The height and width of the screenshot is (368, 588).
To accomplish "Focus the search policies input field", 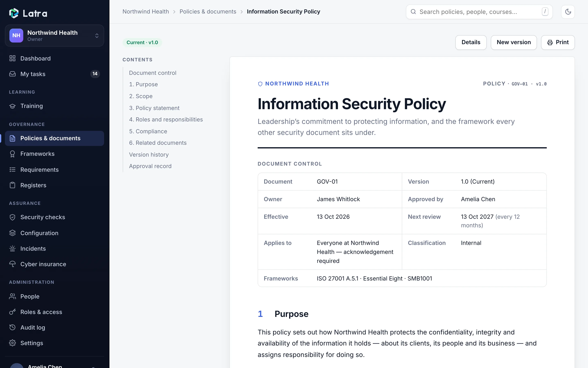I will click(479, 12).
